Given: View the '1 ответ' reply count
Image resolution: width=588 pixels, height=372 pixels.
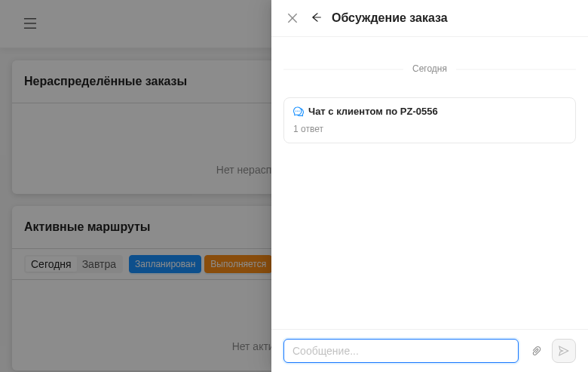Looking at the screenshot, I should click(x=308, y=129).
